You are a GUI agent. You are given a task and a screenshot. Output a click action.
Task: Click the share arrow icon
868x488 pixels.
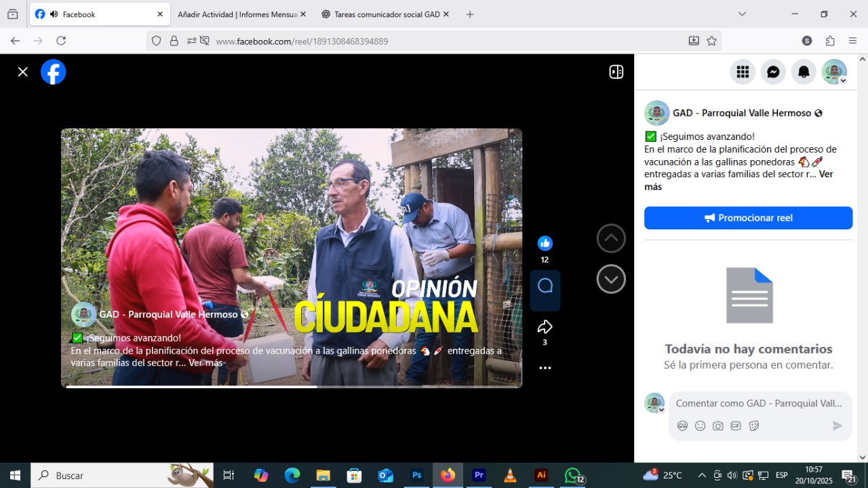click(545, 327)
